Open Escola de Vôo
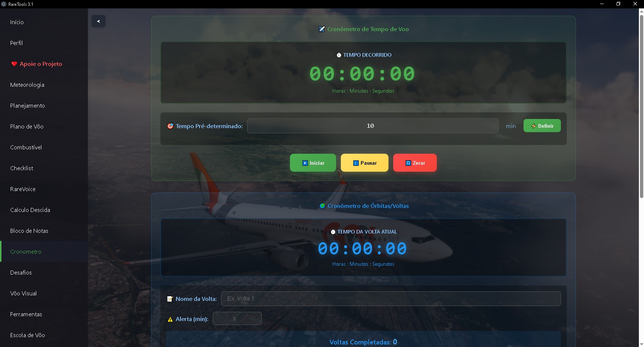Screen dimensions: 644x347 point(44,335)
